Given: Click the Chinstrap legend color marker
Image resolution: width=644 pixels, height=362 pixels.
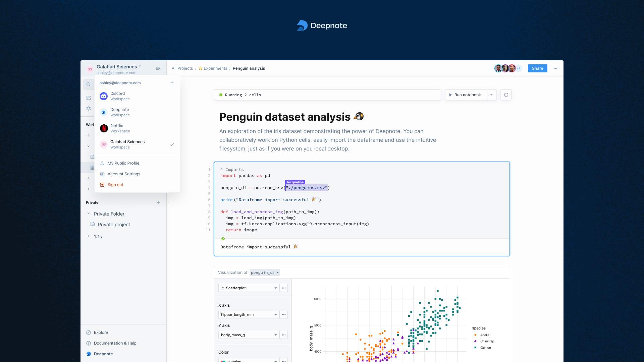Looking at the screenshot, I should (475, 341).
